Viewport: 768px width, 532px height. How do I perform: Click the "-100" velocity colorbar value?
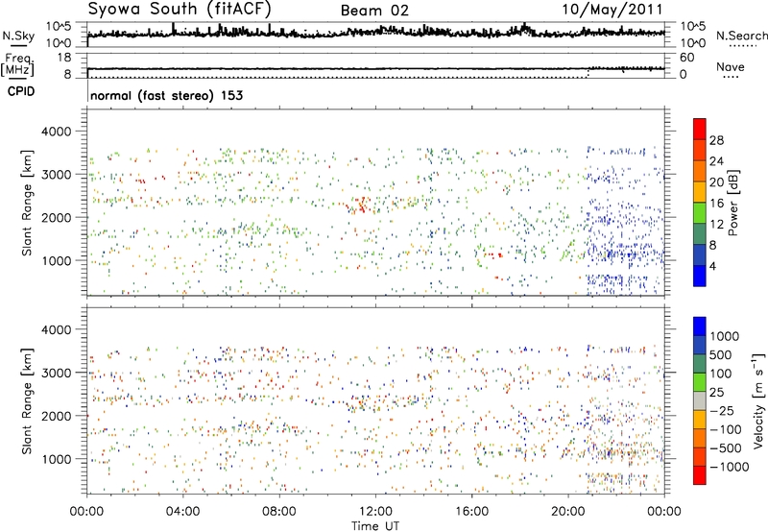pyautogui.click(x=726, y=429)
